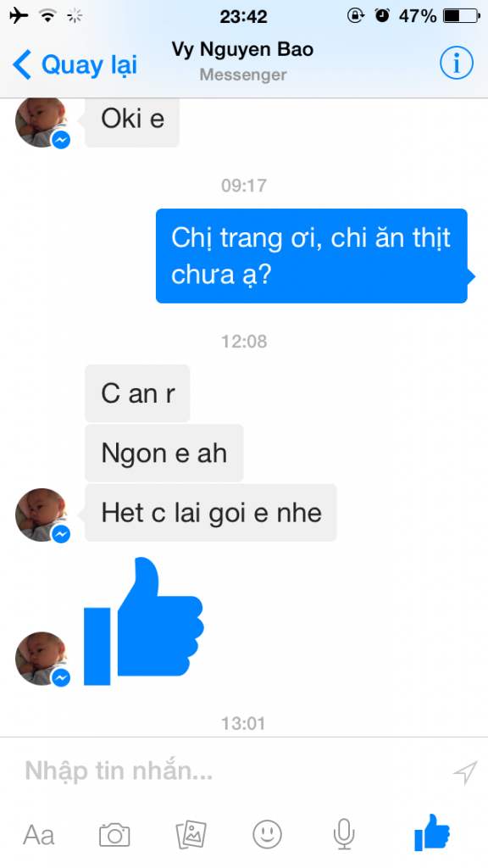The width and height of the screenshot is (488, 868).
Task: Tap the battery indicator in status bar
Action: [x=462, y=15]
